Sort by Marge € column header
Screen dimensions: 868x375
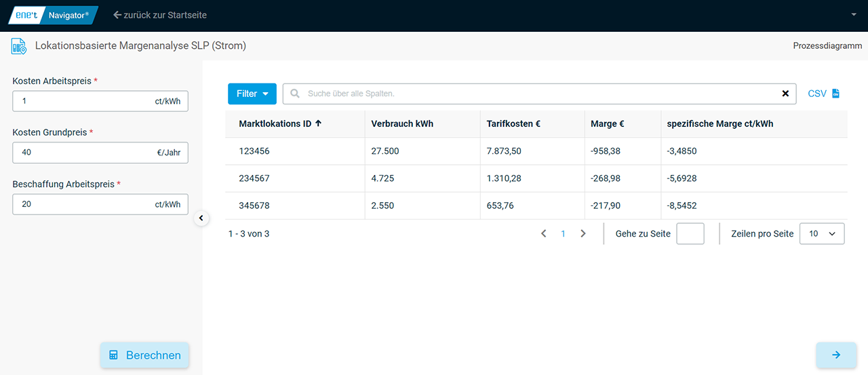pyautogui.click(x=608, y=124)
